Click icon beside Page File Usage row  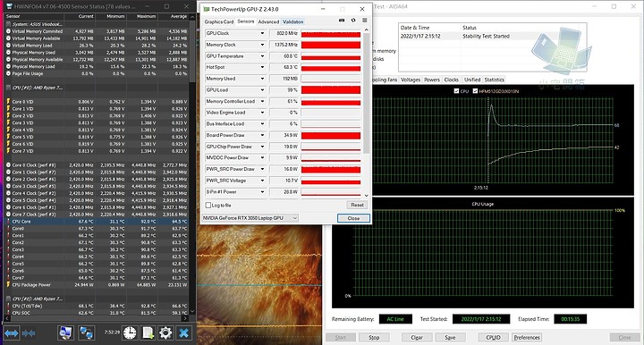[x=8, y=73]
